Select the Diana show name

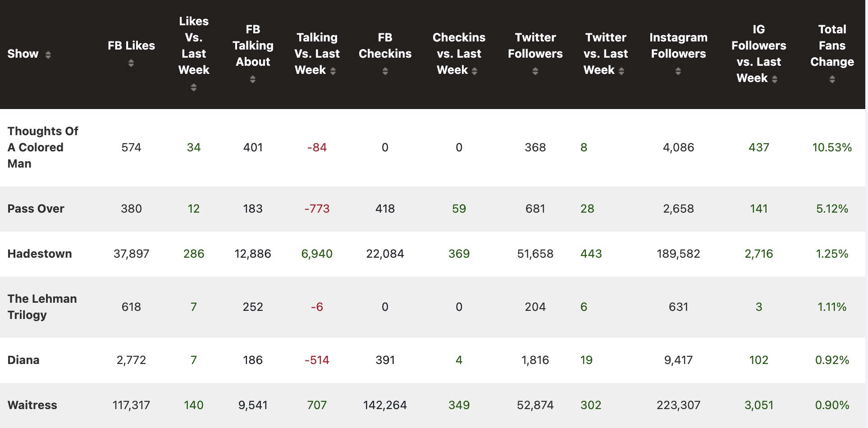pos(23,360)
